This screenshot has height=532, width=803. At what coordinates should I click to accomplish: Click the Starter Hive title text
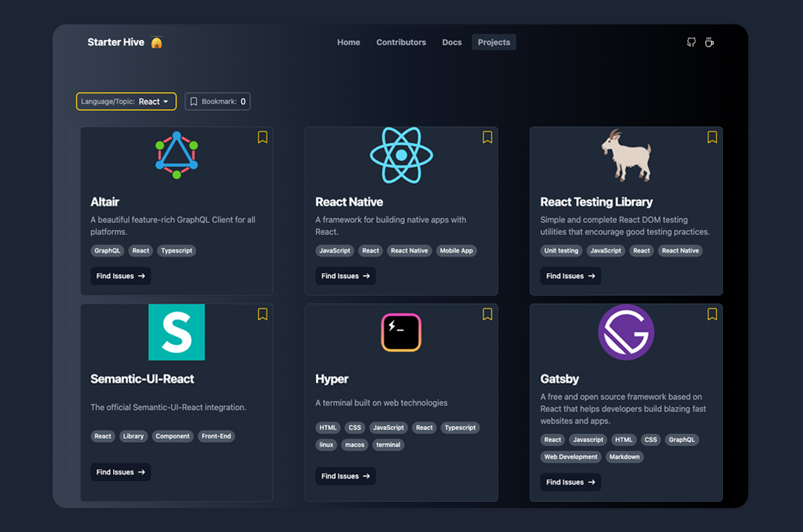click(116, 42)
